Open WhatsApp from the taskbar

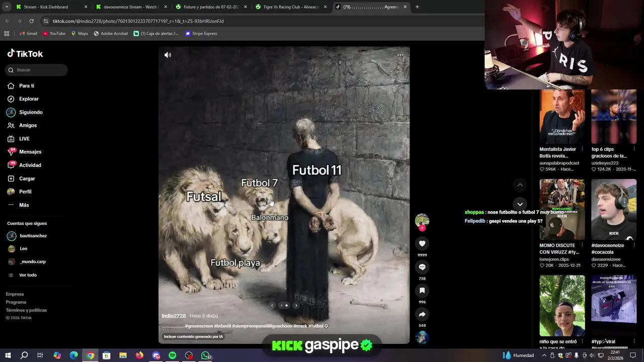tap(205, 355)
